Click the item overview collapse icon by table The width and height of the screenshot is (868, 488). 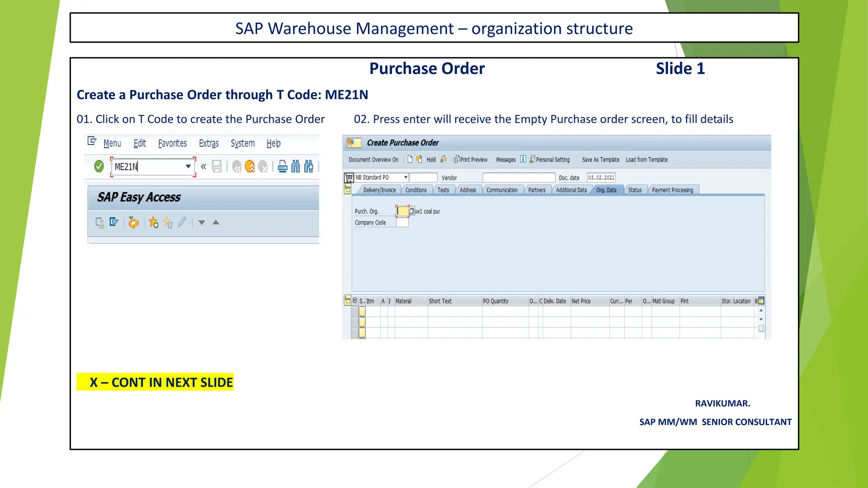click(348, 301)
